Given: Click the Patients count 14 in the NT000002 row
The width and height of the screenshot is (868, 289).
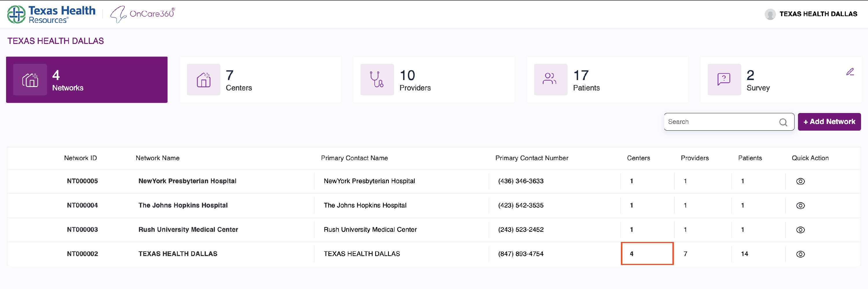Looking at the screenshot, I should pyautogui.click(x=744, y=254).
